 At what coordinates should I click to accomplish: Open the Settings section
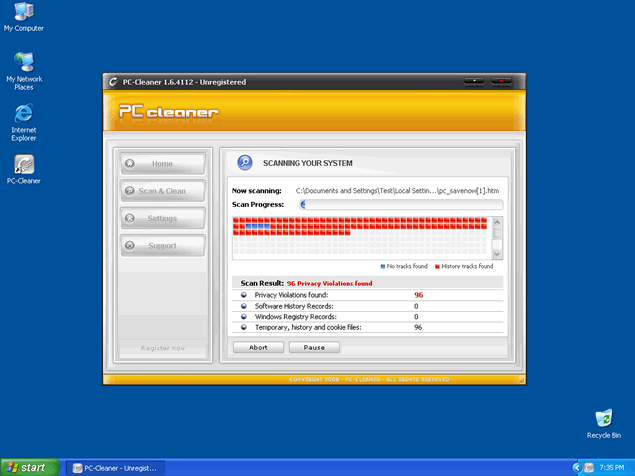[x=162, y=218]
